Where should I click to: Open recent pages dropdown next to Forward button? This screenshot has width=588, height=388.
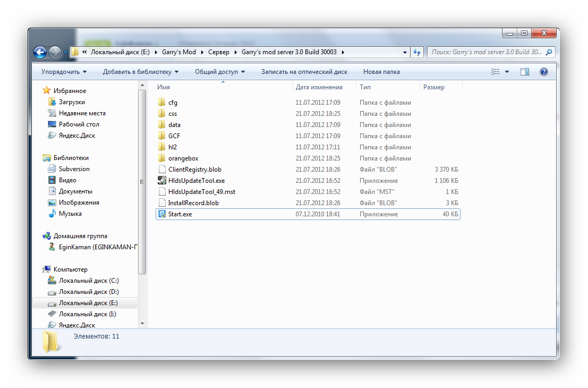(65, 52)
